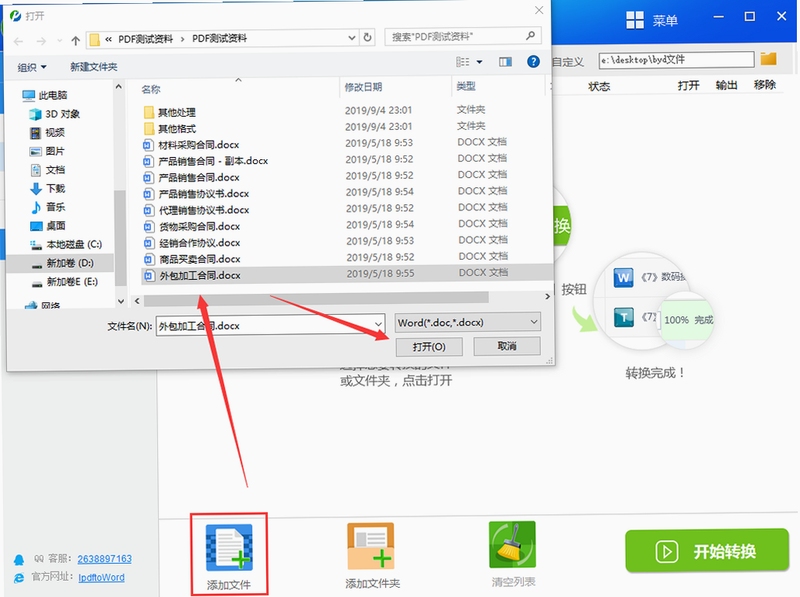This screenshot has width=800, height=597.
Task: Click the horizontal scrollbar of file list
Action: coord(316,298)
